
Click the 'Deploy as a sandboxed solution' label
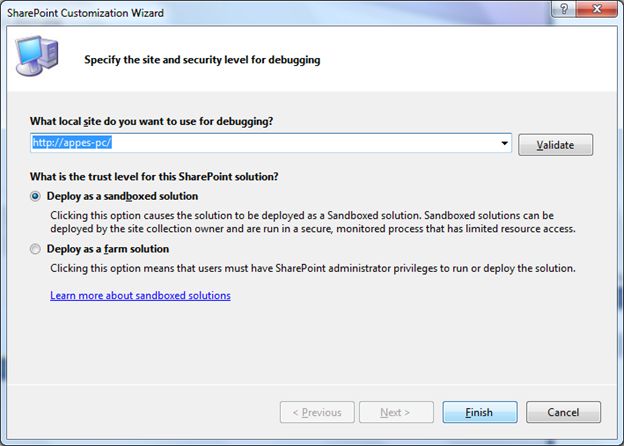[x=122, y=196]
